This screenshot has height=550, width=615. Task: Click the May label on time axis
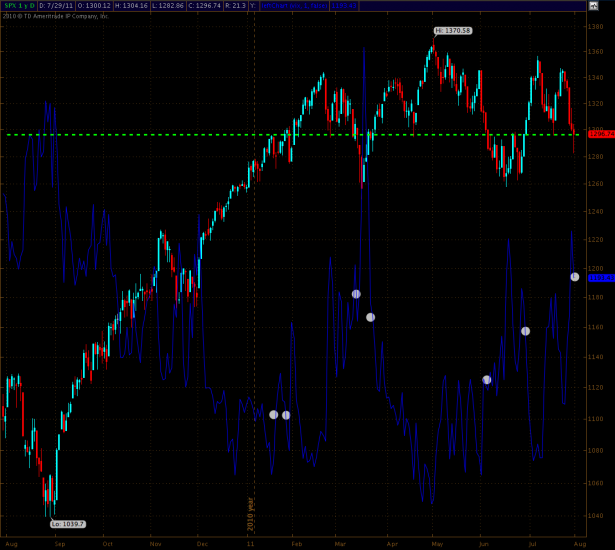(x=437, y=544)
